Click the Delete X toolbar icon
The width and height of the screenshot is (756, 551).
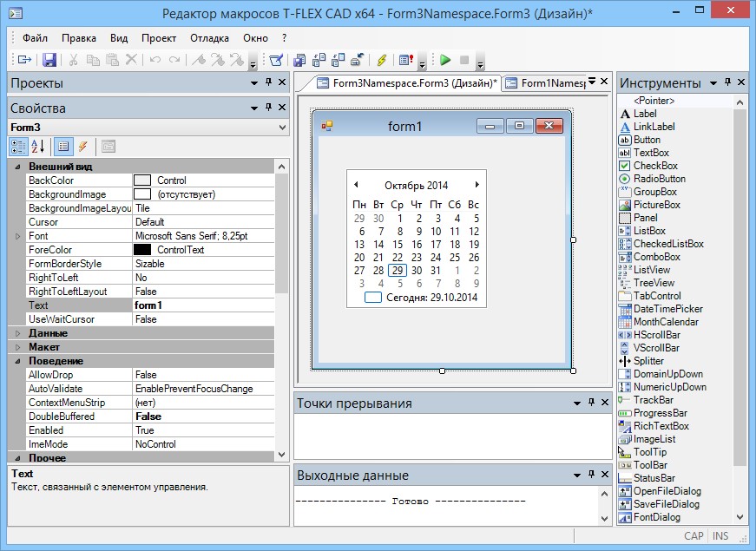(131, 60)
